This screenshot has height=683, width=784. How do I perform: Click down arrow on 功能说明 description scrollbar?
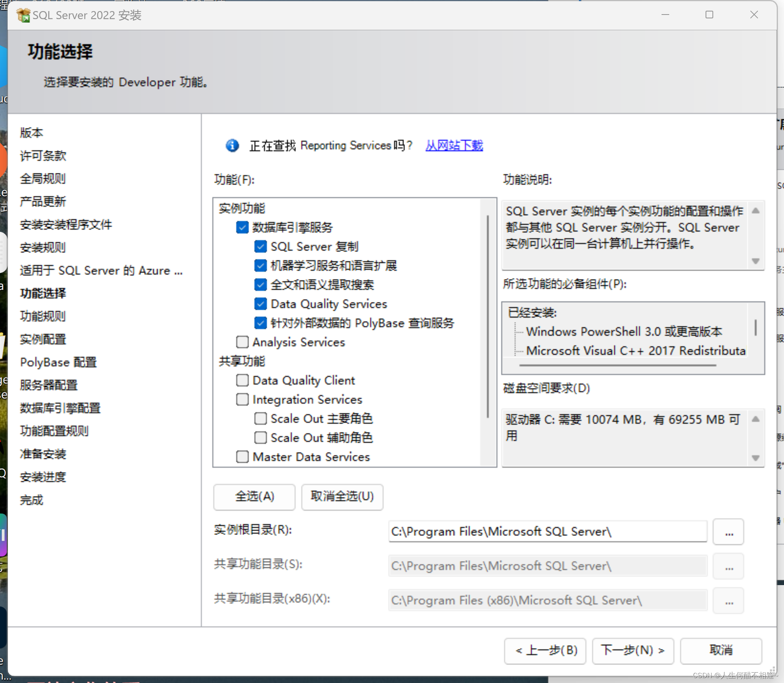(755, 261)
